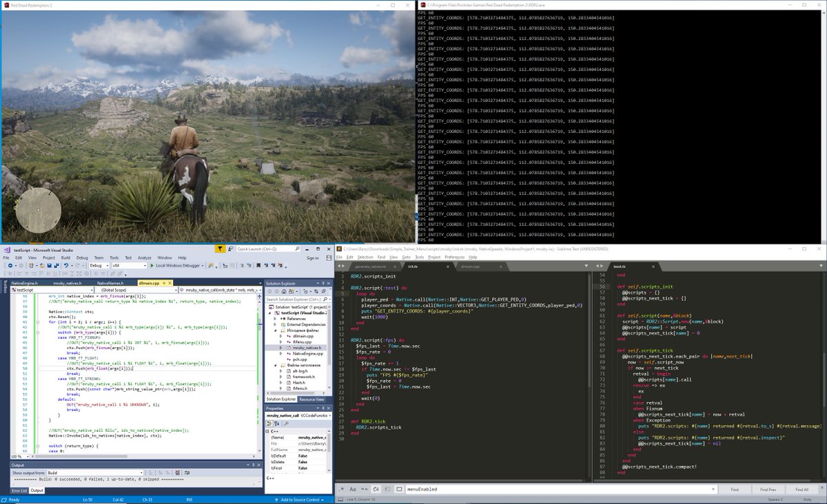Open Preferences menu in Sublime Text

point(456,257)
